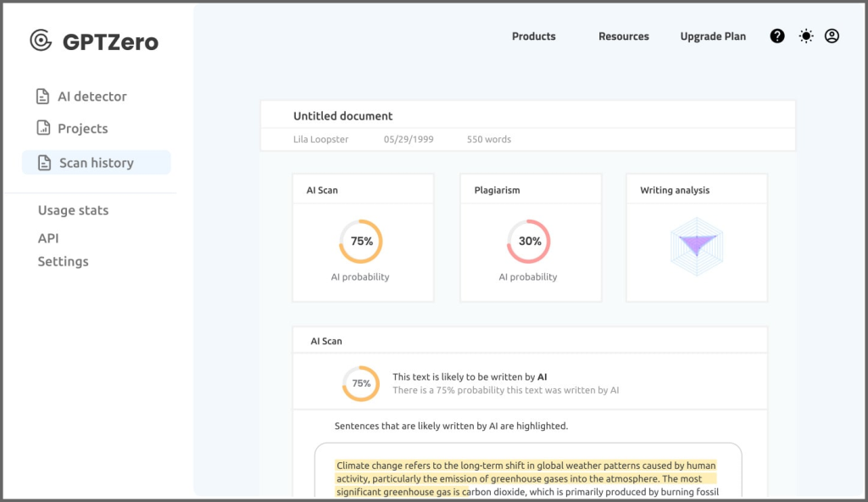Click the Writing analysis card header

coord(697,189)
